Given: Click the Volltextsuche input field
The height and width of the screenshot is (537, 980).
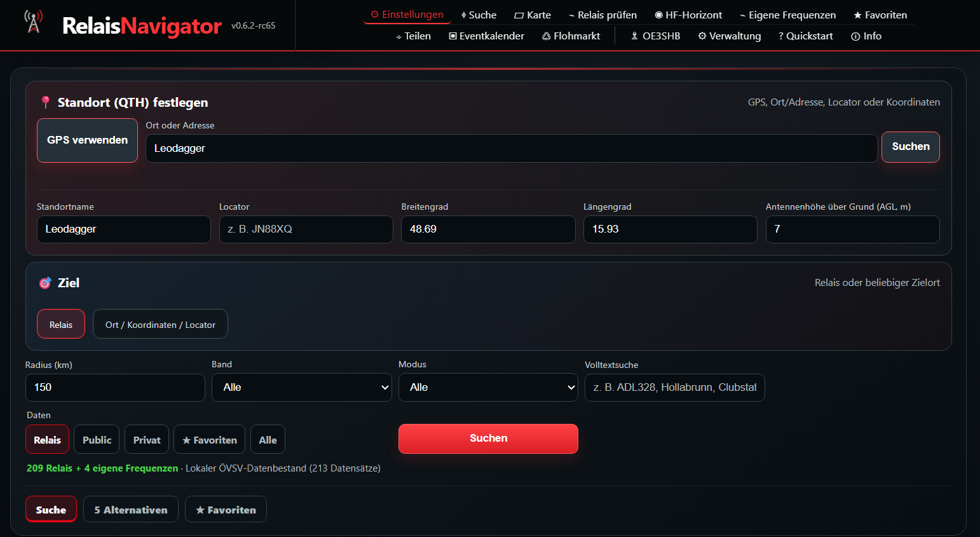Looking at the screenshot, I should coord(674,388).
